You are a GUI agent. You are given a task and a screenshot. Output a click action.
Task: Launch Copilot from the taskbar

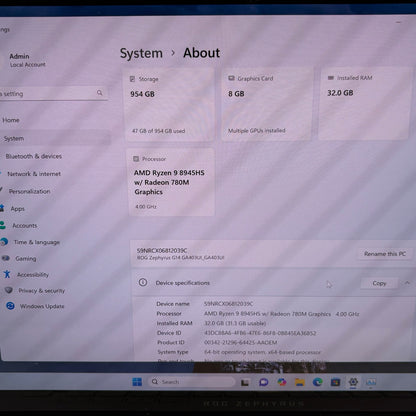pos(282,382)
